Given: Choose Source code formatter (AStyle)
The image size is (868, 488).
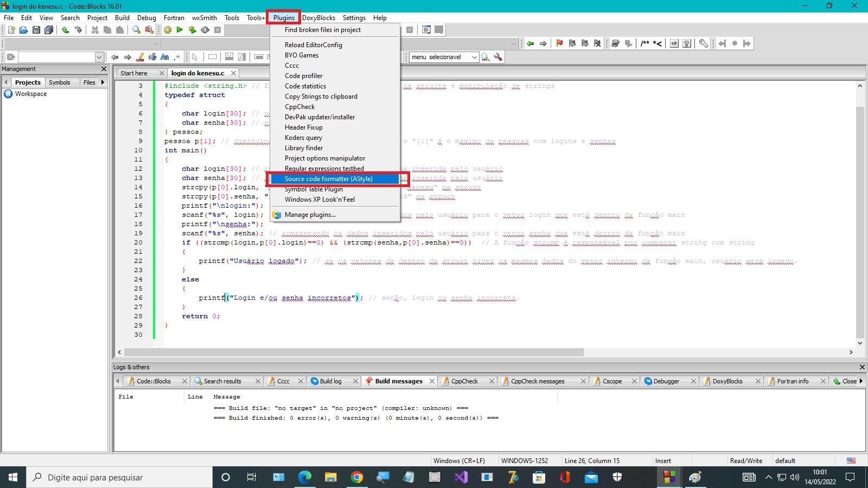Looking at the screenshot, I should click(x=335, y=179).
